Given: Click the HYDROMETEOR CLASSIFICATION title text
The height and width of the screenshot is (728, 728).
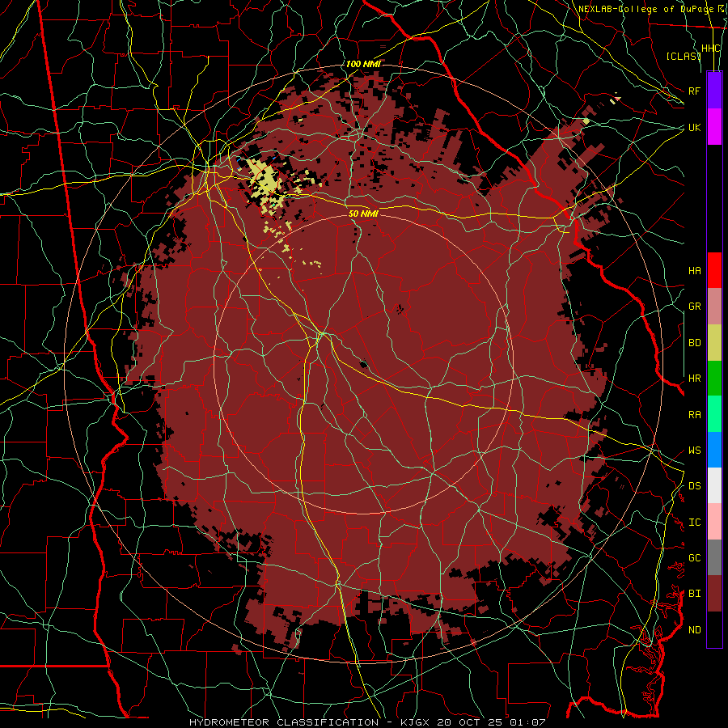Looking at the screenshot, I should pyautogui.click(x=284, y=722).
